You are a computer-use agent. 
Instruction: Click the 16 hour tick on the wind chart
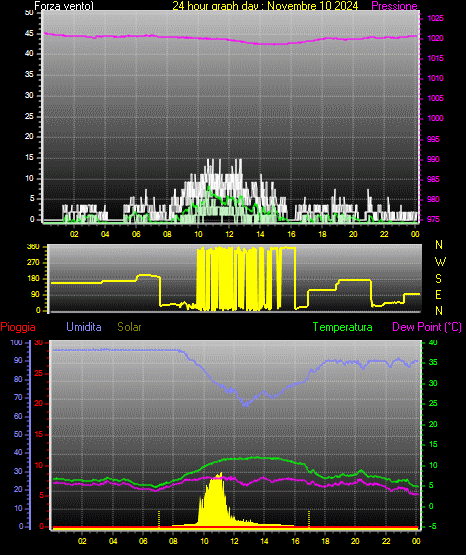click(x=291, y=234)
